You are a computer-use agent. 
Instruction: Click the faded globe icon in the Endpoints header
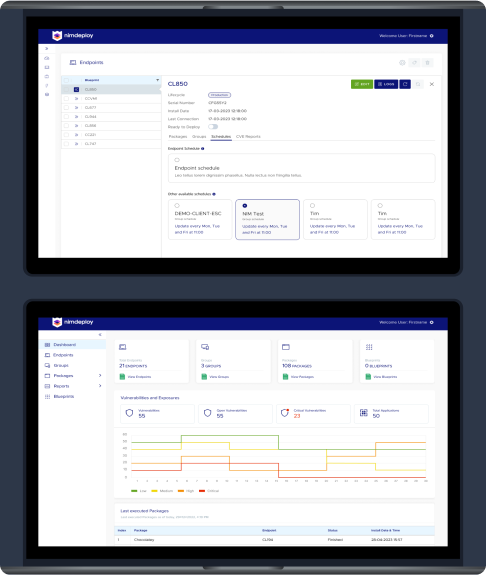(402, 63)
